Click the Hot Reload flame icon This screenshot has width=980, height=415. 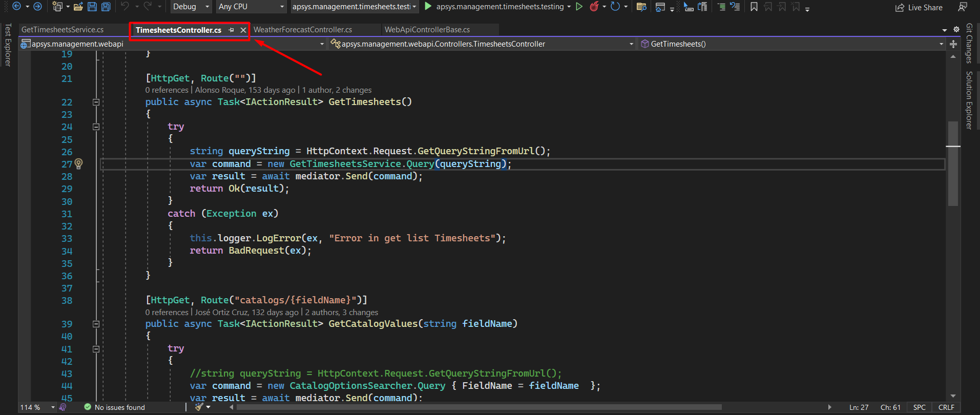(594, 7)
